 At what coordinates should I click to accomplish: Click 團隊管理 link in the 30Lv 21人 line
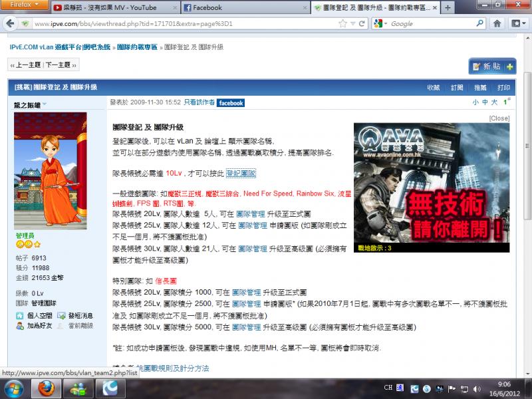click(x=253, y=249)
